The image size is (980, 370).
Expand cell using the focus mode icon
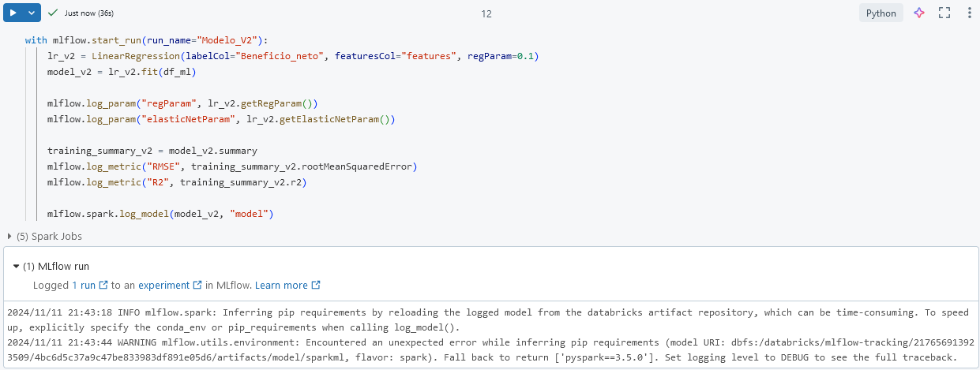pos(944,13)
